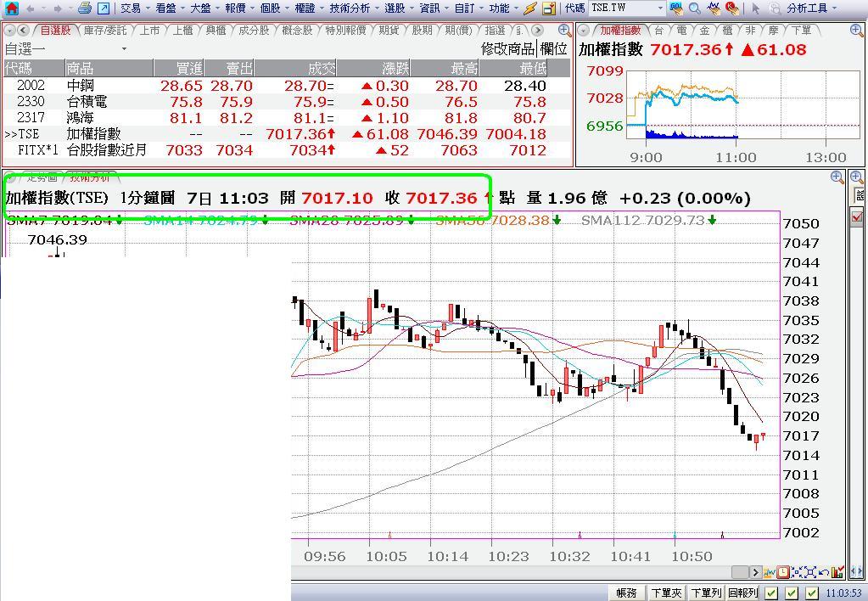Open the printer icon in toolbar
Image resolution: width=868 pixels, height=601 pixels.
click(x=84, y=8)
